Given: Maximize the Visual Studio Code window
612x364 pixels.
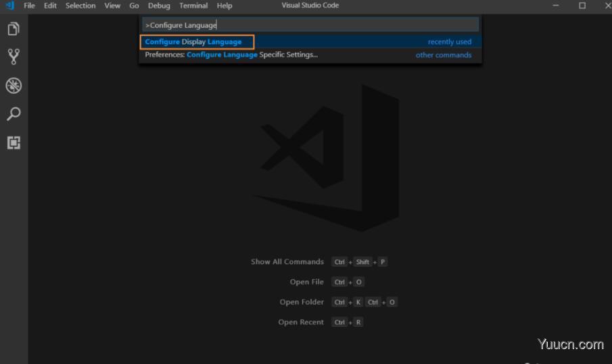Looking at the screenshot, I should 582,5.
